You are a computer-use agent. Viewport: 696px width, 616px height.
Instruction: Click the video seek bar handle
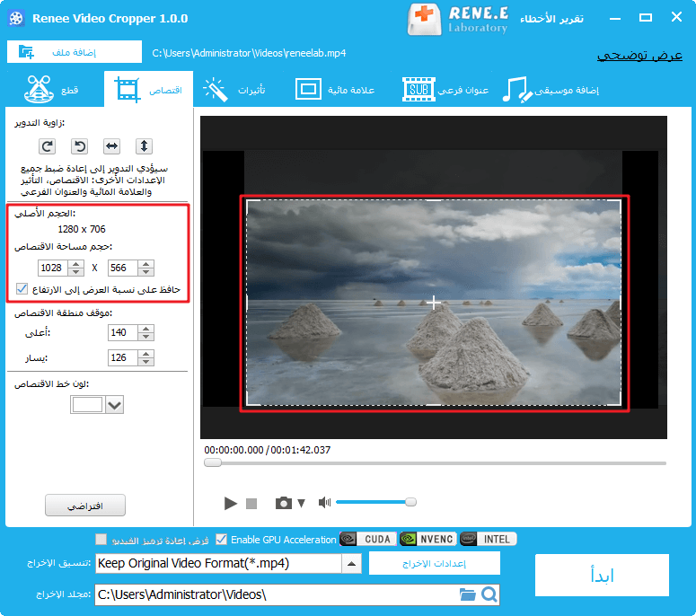pos(213,462)
